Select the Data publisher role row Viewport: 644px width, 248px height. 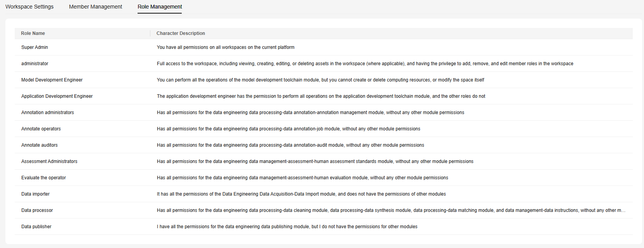pyautogui.click(x=36, y=227)
